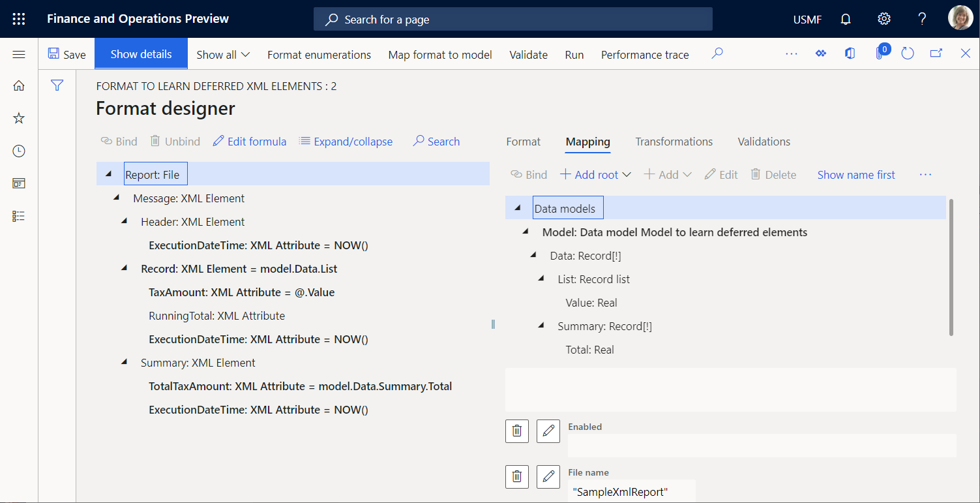
Task: Click Show name first link
Action: point(855,174)
